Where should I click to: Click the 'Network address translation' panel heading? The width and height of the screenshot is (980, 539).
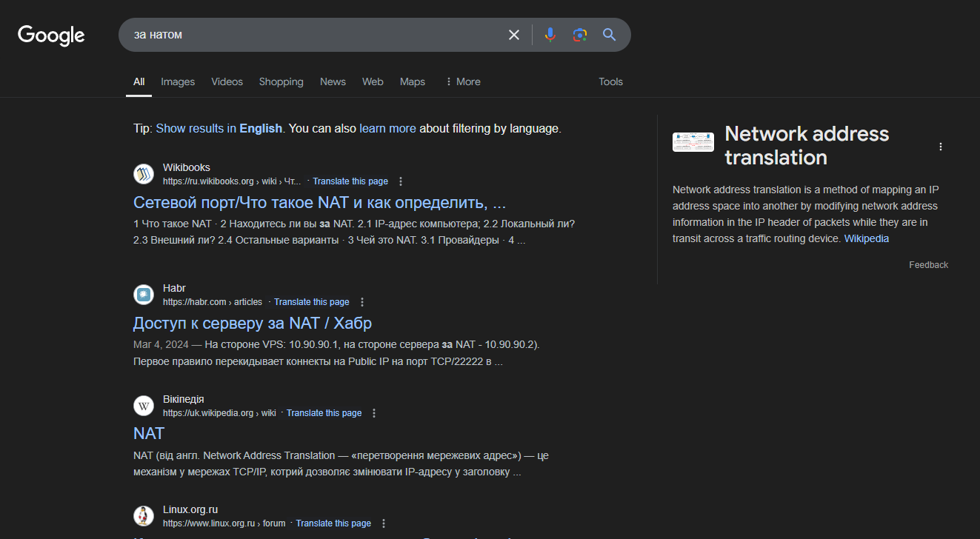pyautogui.click(x=807, y=146)
